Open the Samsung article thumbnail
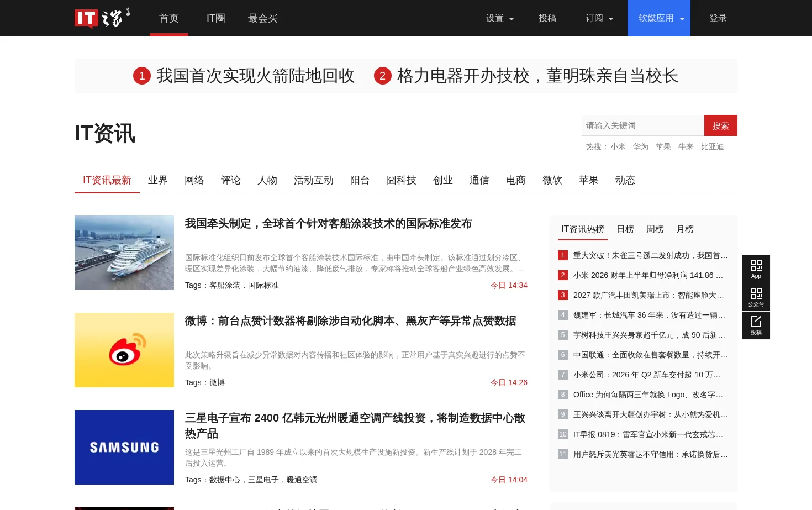Image resolution: width=812 pixels, height=510 pixels. [124, 447]
